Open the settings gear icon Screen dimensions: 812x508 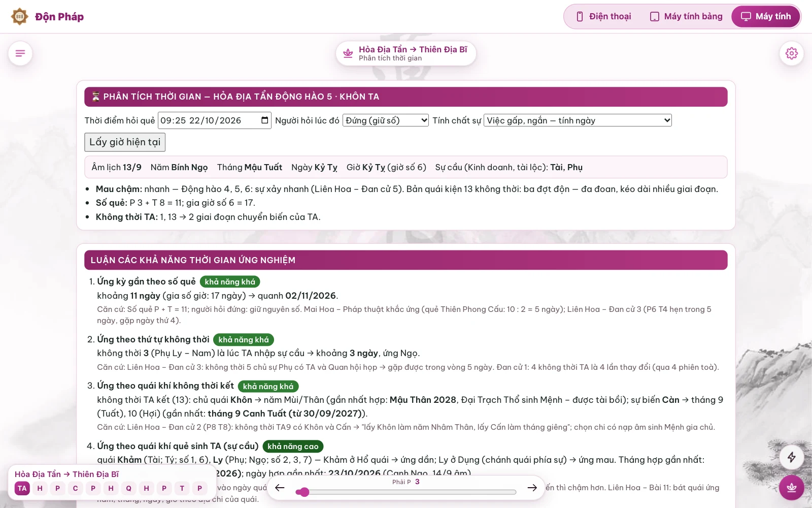click(x=792, y=53)
